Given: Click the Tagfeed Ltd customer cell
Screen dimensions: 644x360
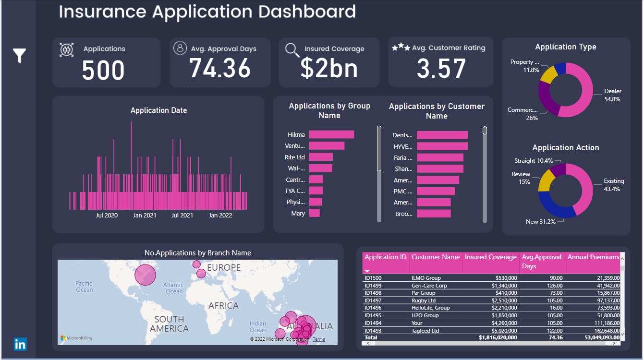Looking at the screenshot, I should pos(425,331).
